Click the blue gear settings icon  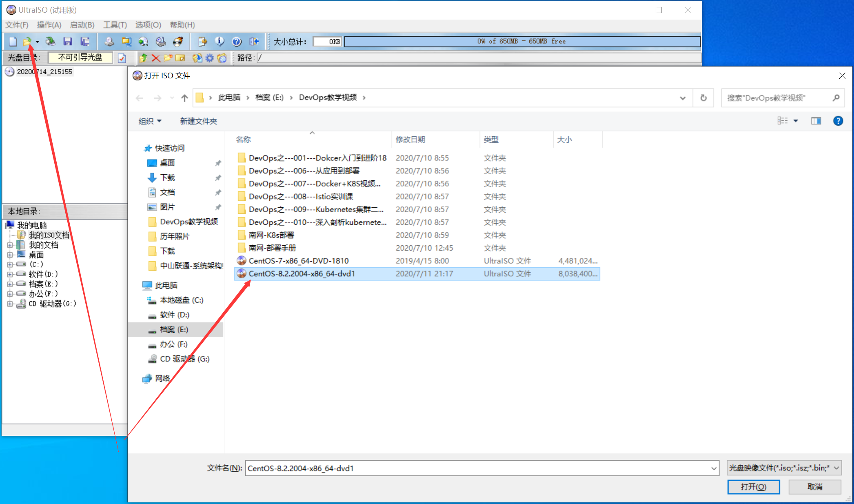[x=210, y=58]
